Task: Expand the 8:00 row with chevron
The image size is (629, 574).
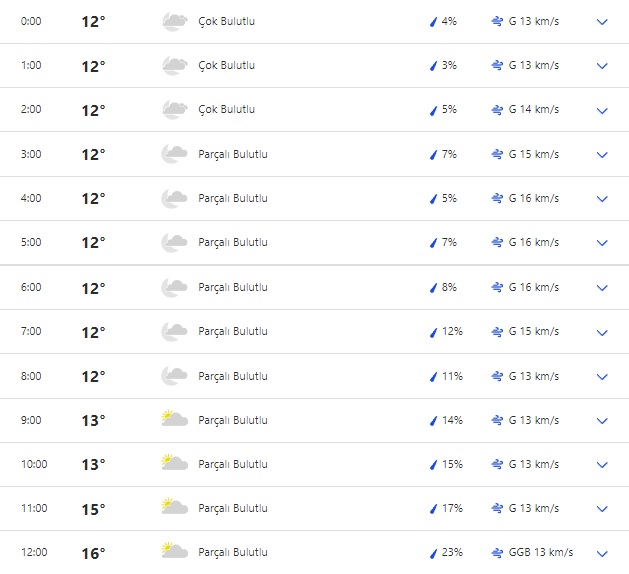Action: (x=602, y=376)
